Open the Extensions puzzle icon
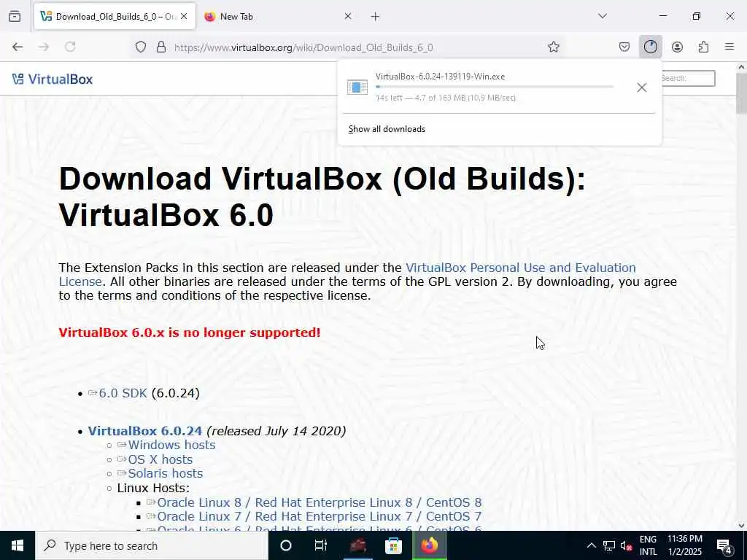 pyautogui.click(x=703, y=47)
